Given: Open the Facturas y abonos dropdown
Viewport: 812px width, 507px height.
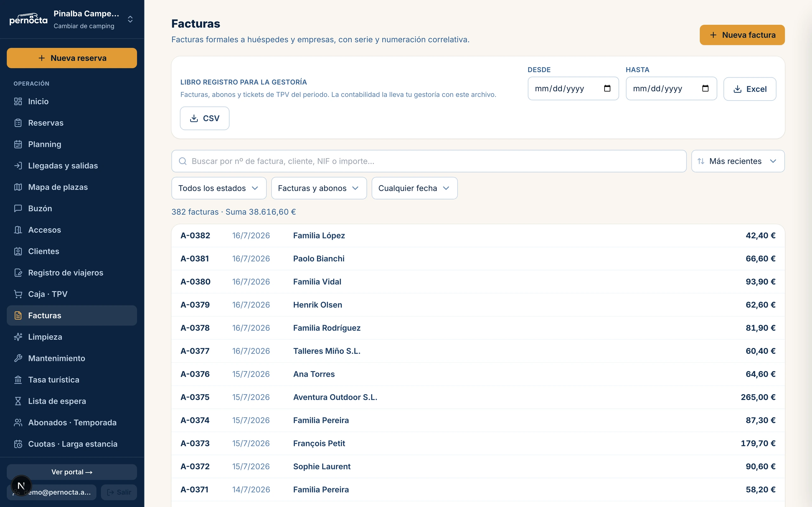Looking at the screenshot, I should point(319,188).
